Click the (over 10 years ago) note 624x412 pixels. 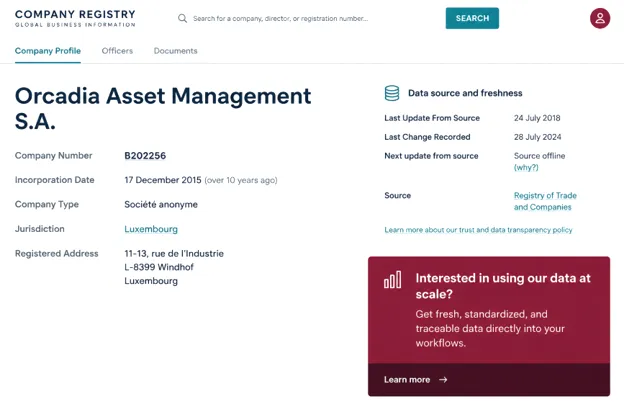pos(241,180)
